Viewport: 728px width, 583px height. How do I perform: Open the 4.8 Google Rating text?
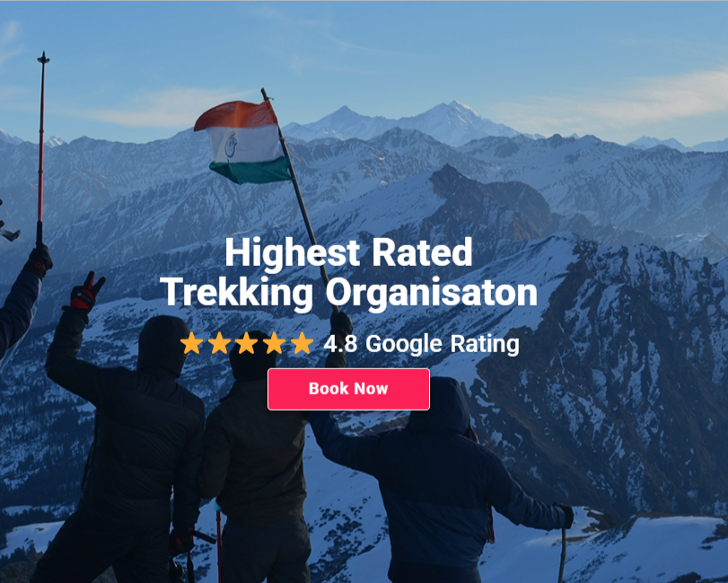point(422,344)
